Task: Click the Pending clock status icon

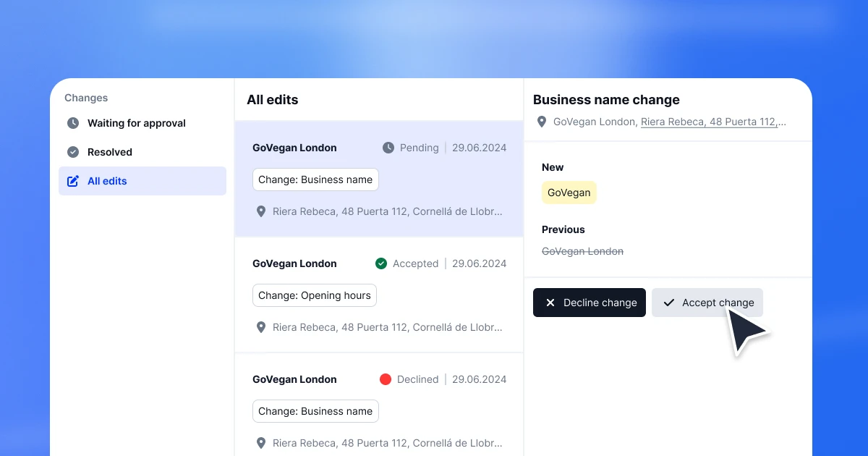Action: pyautogui.click(x=388, y=148)
